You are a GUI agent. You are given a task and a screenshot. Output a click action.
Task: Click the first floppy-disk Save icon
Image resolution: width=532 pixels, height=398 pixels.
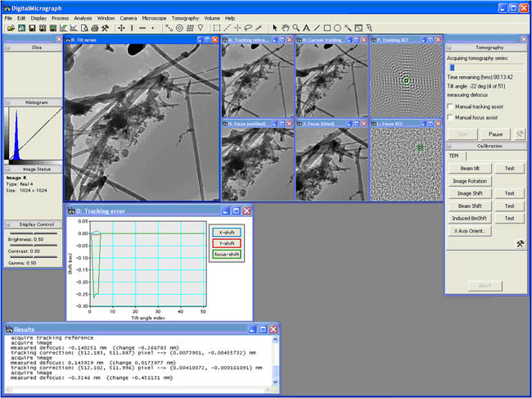(x=32, y=28)
